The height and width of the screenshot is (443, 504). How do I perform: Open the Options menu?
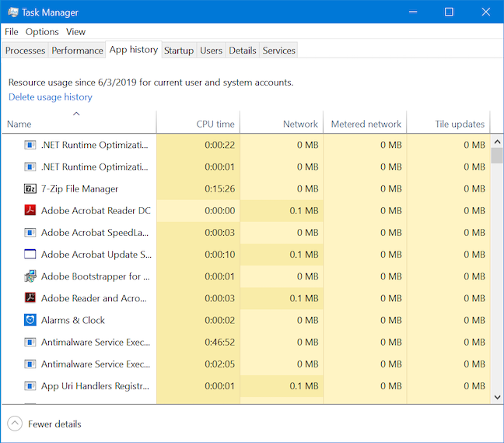coord(42,32)
